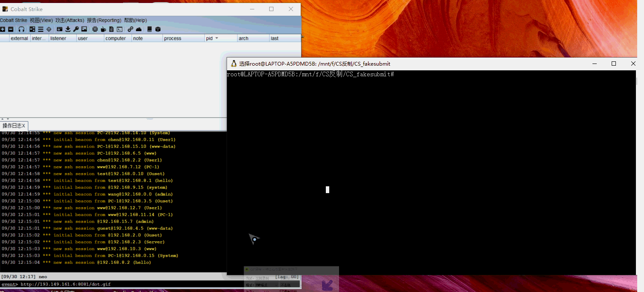Show sessions in table view icon
The image size is (644, 292).
(40, 29)
